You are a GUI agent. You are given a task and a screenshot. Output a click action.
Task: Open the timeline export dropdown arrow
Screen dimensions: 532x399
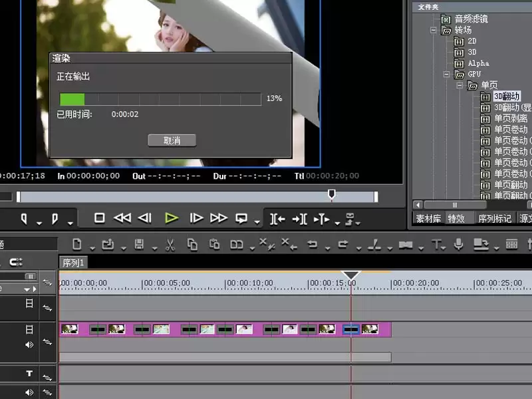496,249
